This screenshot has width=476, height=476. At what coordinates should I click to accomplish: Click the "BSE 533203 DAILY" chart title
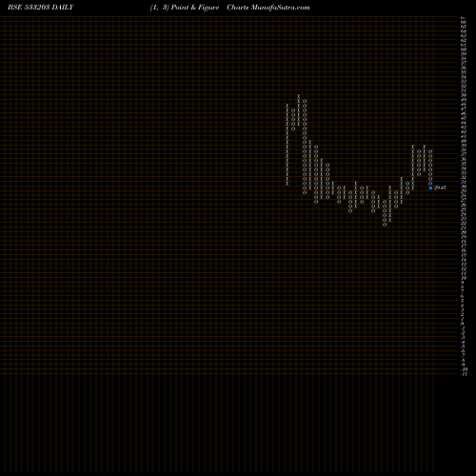[x=41, y=8]
